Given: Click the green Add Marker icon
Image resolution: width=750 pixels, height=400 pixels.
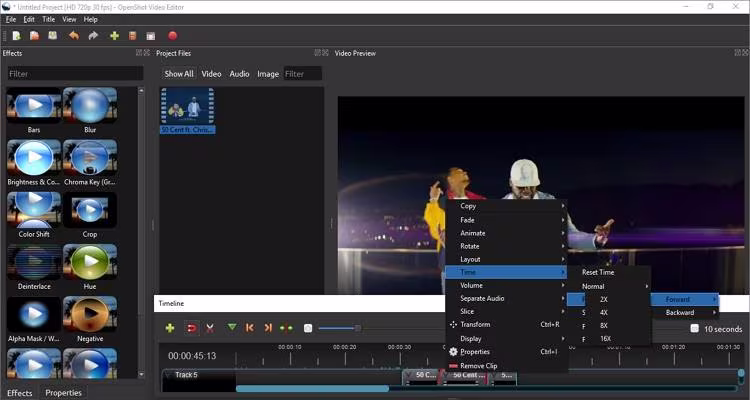Looking at the screenshot, I should tap(232, 328).
